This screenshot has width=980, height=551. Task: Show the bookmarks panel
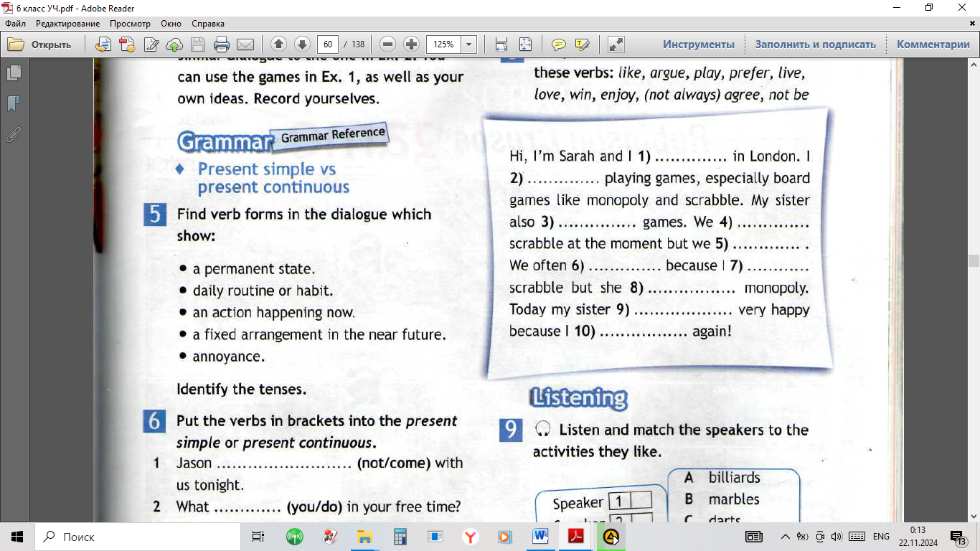(14, 104)
